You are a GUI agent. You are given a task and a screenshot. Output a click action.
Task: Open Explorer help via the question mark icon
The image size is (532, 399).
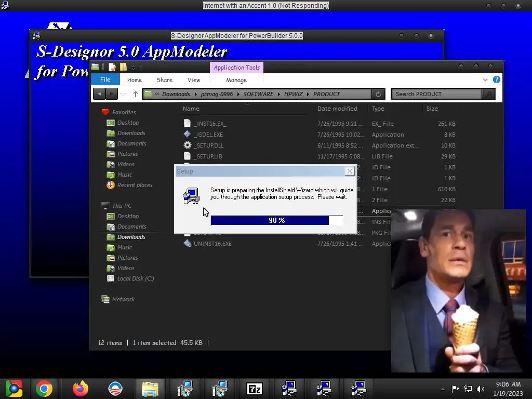point(496,79)
